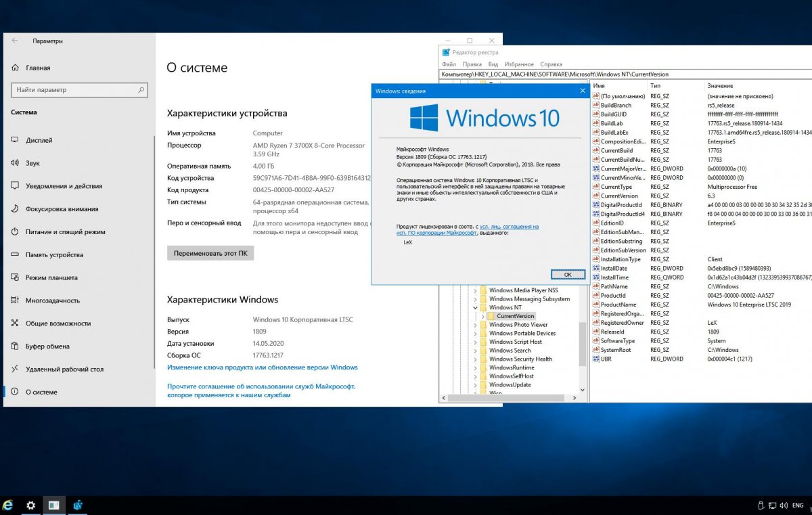Open Internet Explorer from the taskbar
Viewport: 812px width, 515px height.
click(8, 505)
